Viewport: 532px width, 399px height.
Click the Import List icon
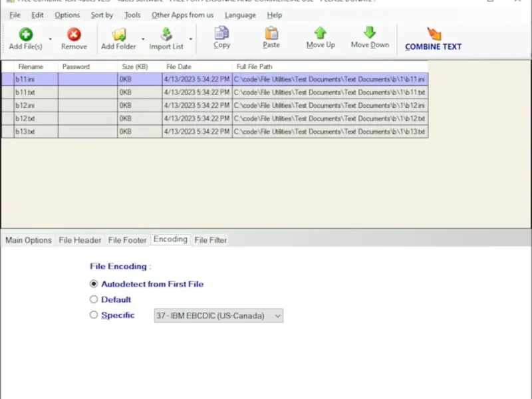pyautogui.click(x=166, y=35)
